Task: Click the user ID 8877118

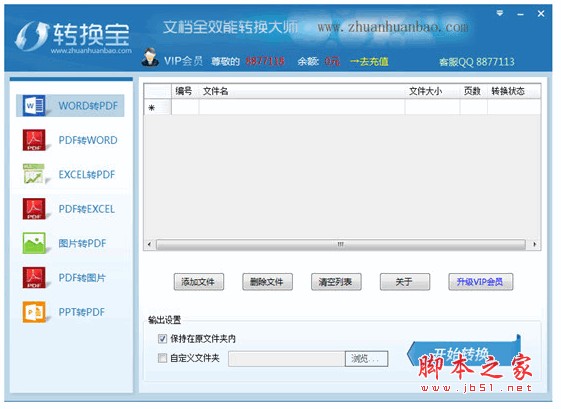Action: 265,61
